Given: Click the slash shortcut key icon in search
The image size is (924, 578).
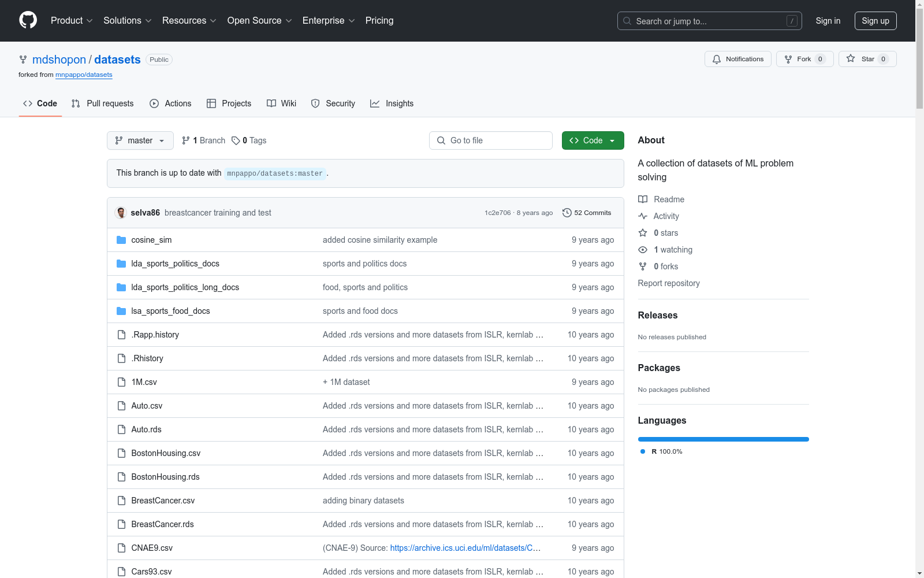Looking at the screenshot, I should coord(792,21).
